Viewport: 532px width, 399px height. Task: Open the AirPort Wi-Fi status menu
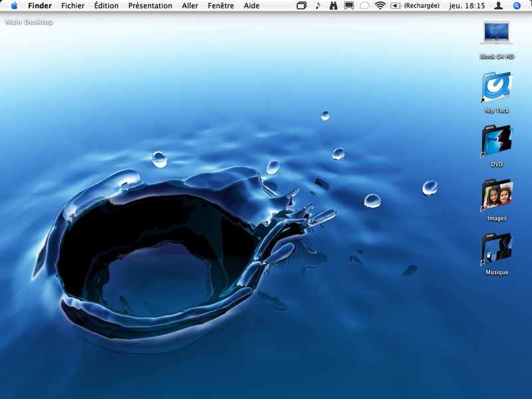click(x=380, y=5)
